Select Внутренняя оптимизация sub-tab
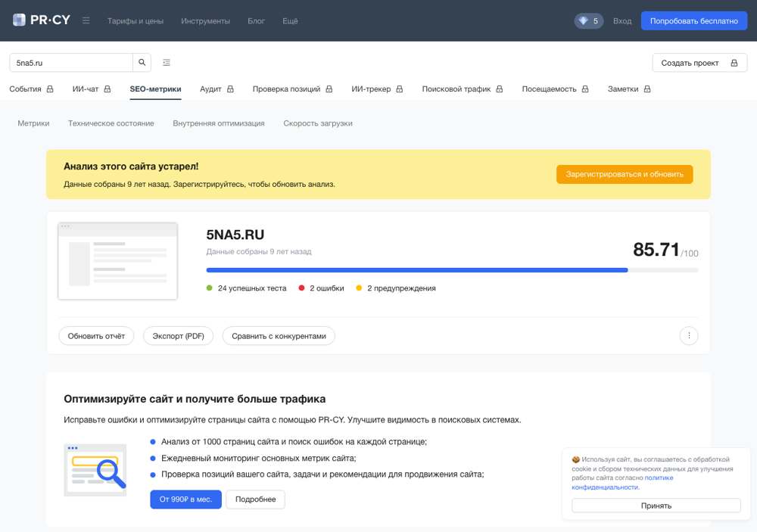The image size is (757, 532). [219, 123]
